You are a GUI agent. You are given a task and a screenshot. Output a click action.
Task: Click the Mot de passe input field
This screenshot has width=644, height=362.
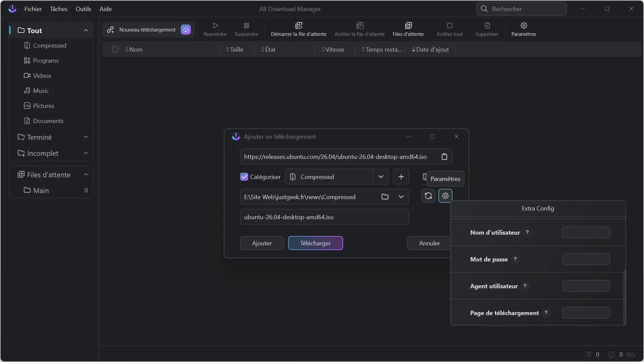pos(586,259)
